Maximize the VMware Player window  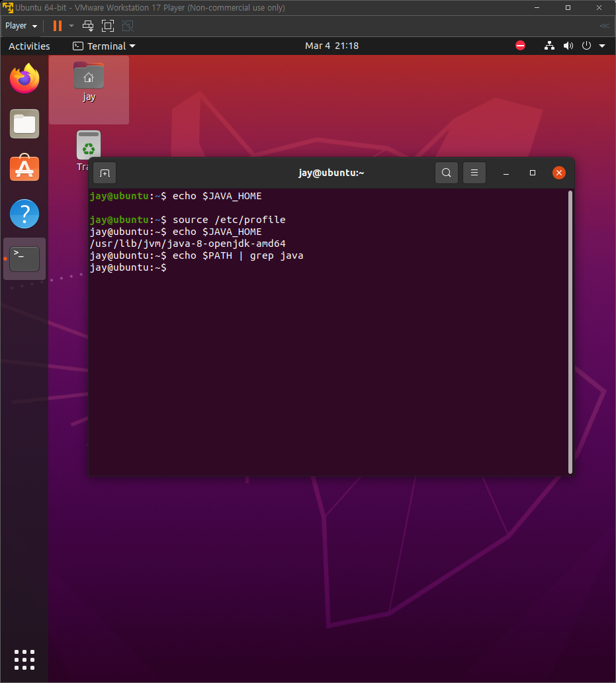568,8
